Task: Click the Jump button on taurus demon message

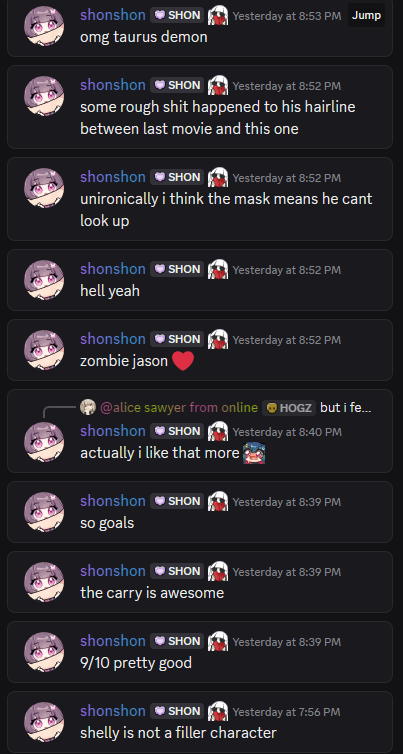Action: coord(366,15)
